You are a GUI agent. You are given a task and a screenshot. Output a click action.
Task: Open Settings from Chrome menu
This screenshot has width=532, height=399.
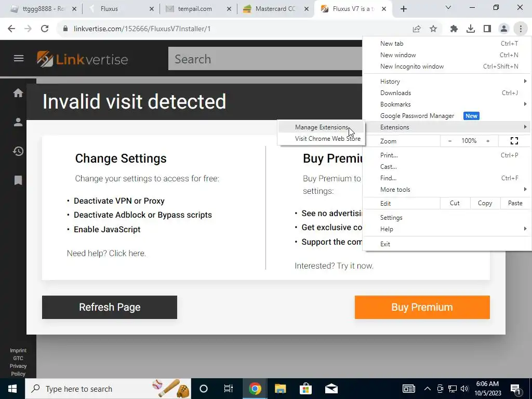point(447,218)
